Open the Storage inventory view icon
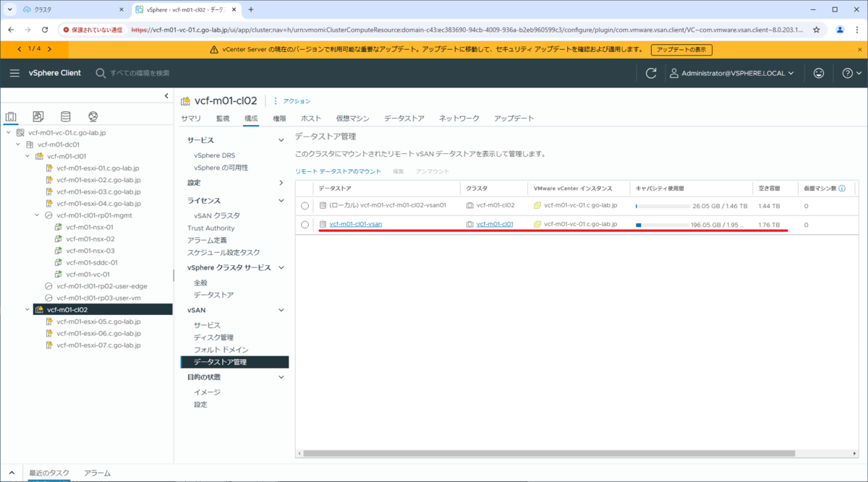868x482 pixels. pyautogui.click(x=66, y=116)
